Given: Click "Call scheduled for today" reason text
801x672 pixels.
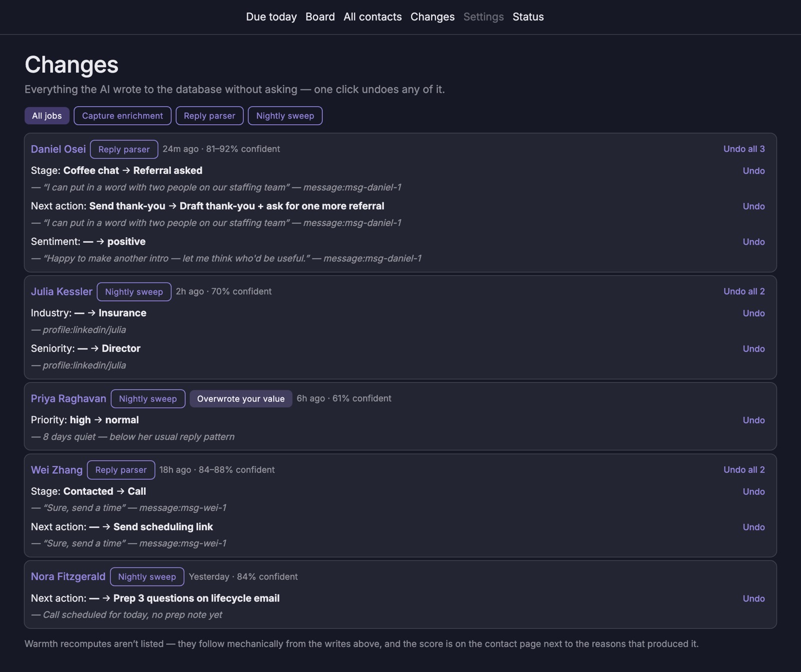Looking at the screenshot, I should pos(127,615).
